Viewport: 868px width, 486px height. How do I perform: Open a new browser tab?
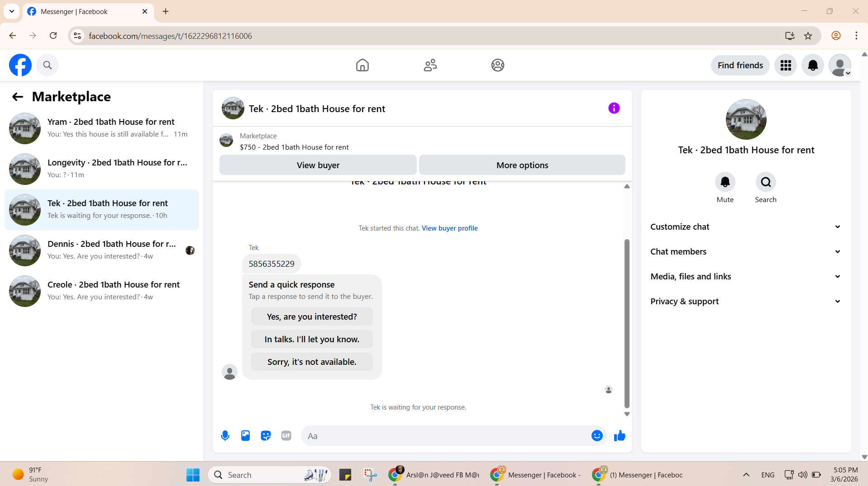pyautogui.click(x=166, y=11)
